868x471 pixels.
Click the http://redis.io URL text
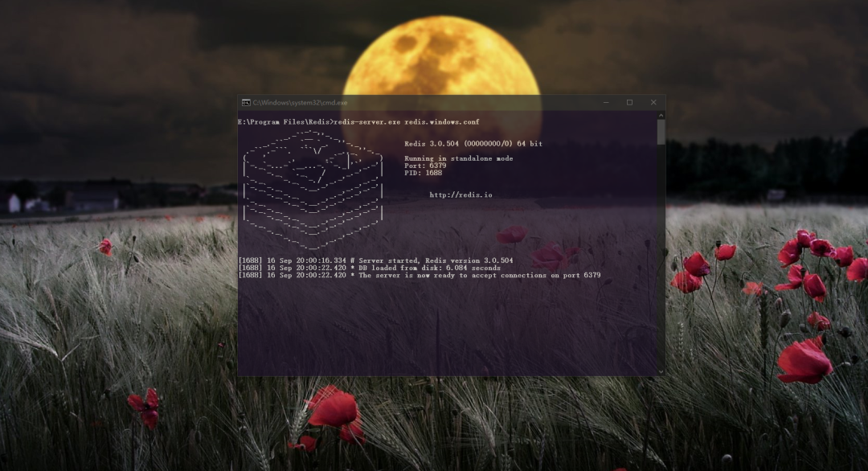461,195
